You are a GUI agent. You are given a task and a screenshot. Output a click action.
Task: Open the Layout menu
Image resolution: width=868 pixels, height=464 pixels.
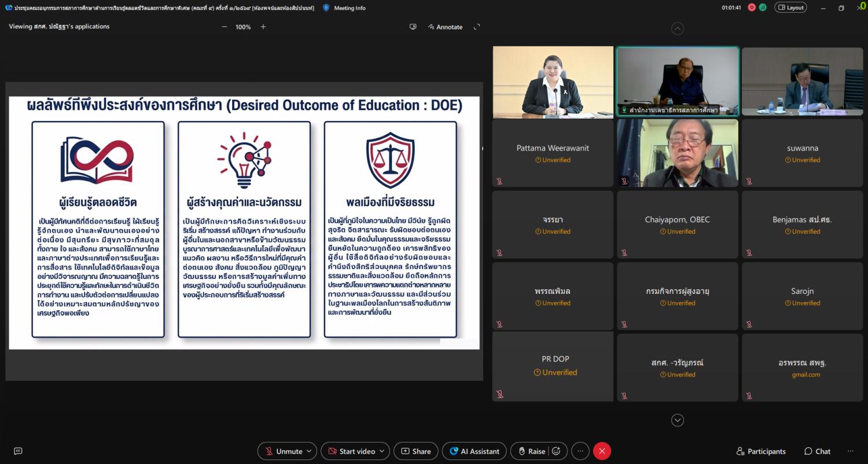(790, 8)
